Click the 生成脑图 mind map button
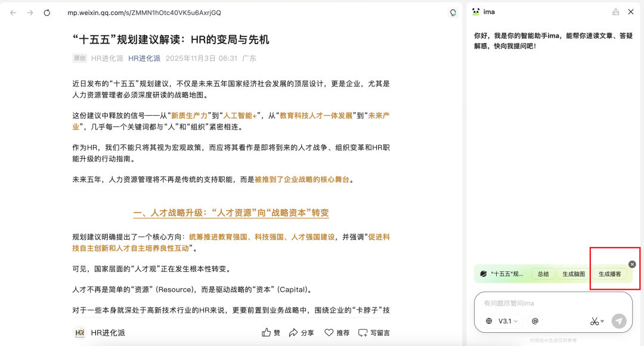Viewport: 644px width, 346px height. click(x=574, y=274)
